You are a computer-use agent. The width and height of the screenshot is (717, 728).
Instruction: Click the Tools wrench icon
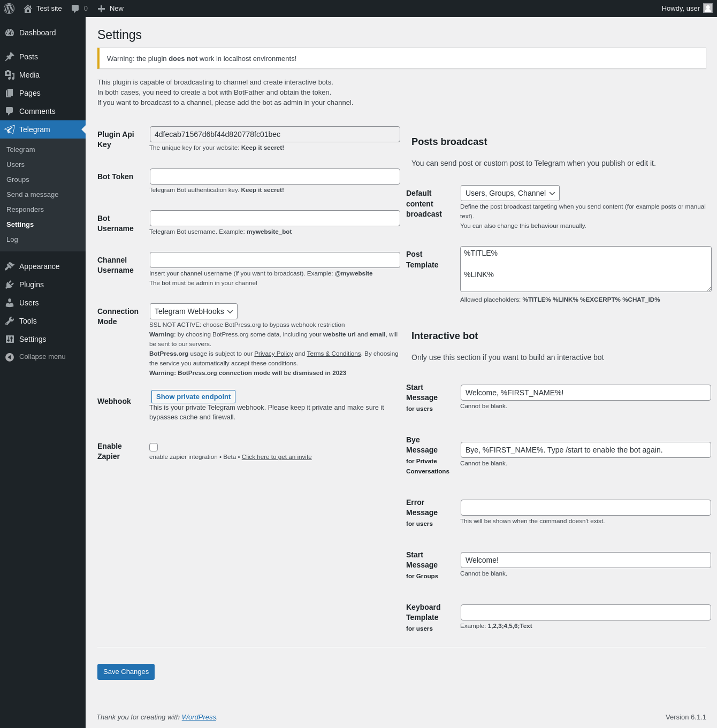coord(10,321)
